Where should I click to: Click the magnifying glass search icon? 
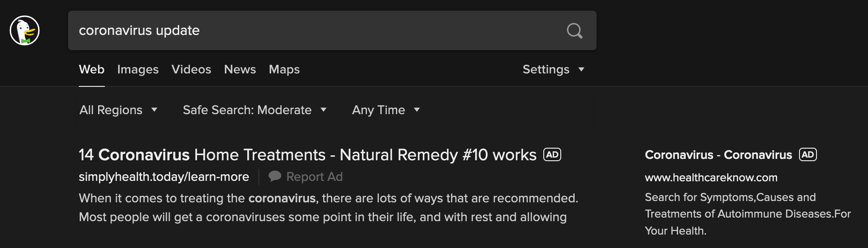[574, 30]
